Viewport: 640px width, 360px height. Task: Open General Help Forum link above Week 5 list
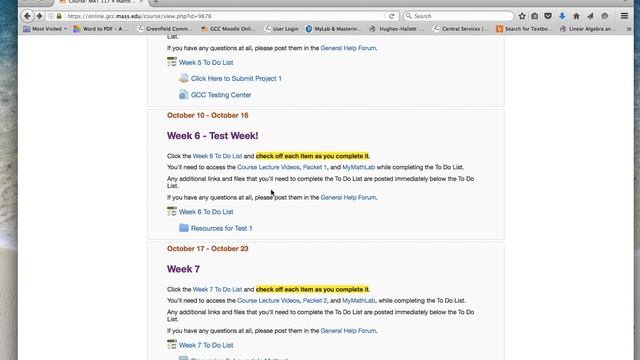coord(348,48)
